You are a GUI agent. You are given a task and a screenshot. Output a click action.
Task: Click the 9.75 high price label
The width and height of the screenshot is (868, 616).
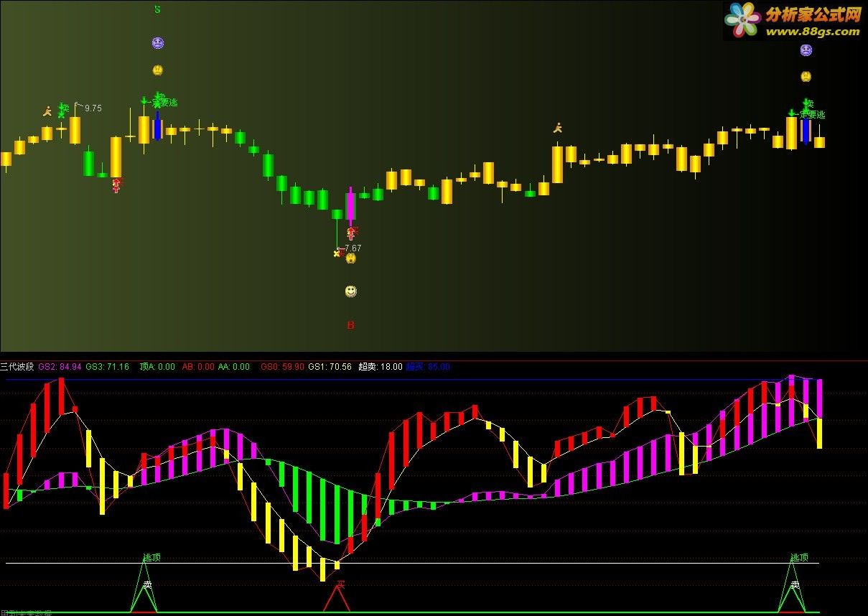tap(93, 108)
